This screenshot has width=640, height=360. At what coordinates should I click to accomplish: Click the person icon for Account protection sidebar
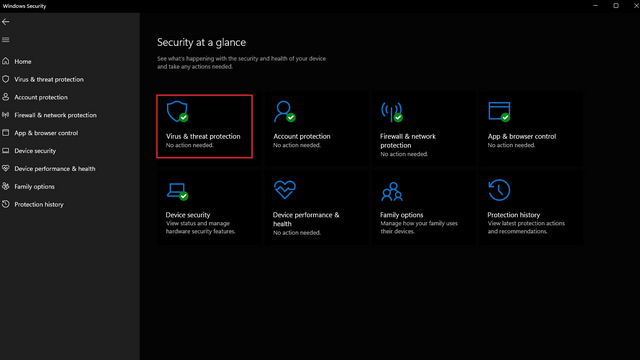tap(5, 97)
